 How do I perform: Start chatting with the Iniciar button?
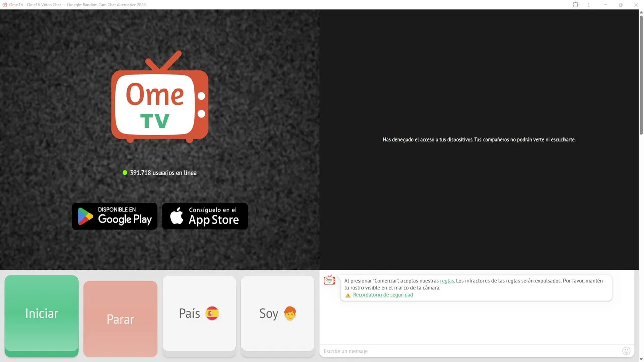coord(42,316)
